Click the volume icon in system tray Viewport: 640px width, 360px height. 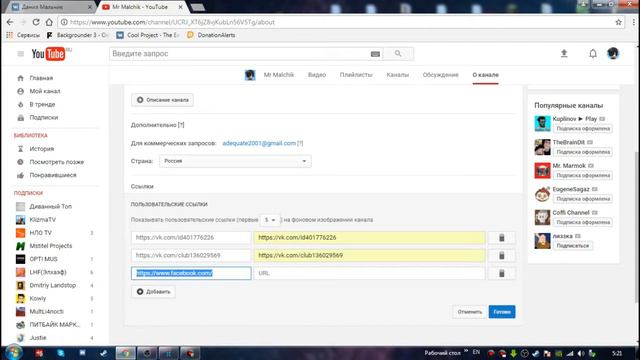pos(581,353)
